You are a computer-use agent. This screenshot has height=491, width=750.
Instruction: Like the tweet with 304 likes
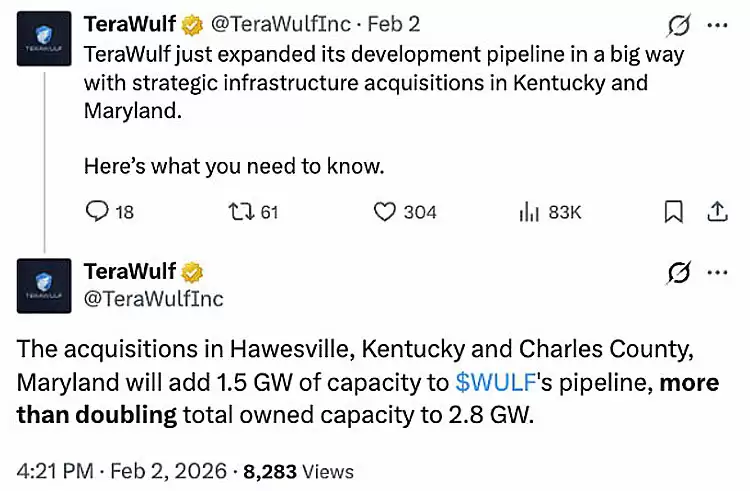click(x=385, y=212)
